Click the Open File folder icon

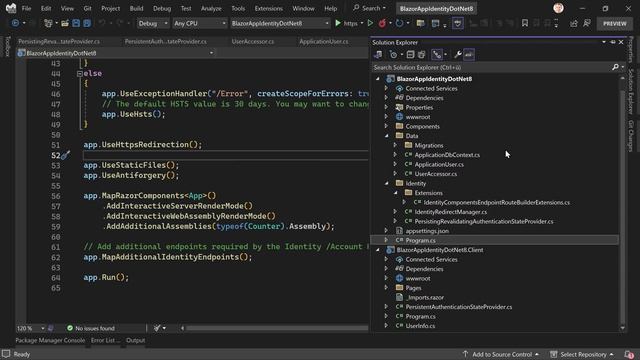(x=65, y=23)
